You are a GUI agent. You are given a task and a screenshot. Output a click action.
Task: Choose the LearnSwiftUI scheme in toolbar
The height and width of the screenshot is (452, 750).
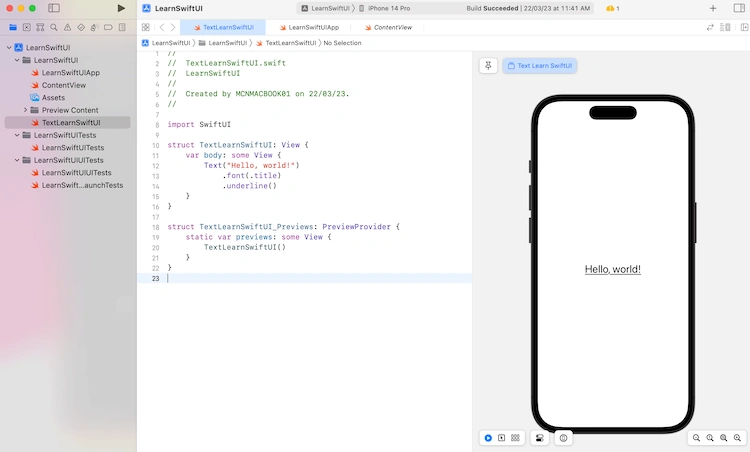pos(325,8)
